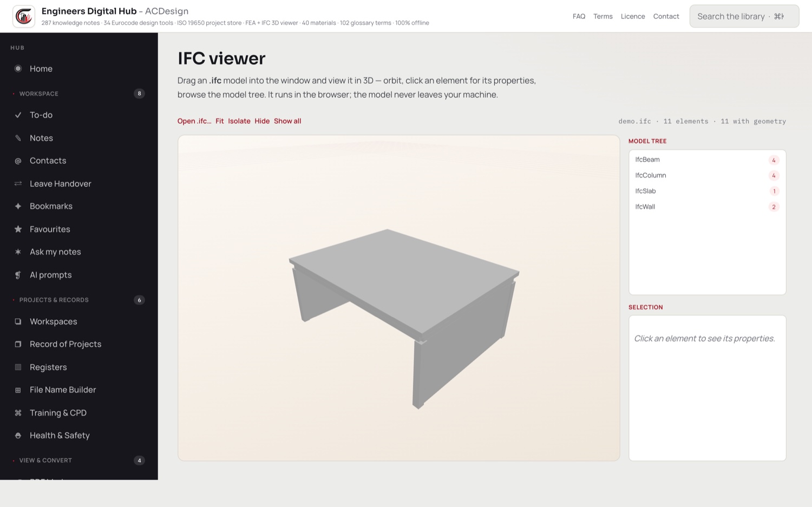Click the Record of Projects icon
The width and height of the screenshot is (812, 507).
pos(18,344)
